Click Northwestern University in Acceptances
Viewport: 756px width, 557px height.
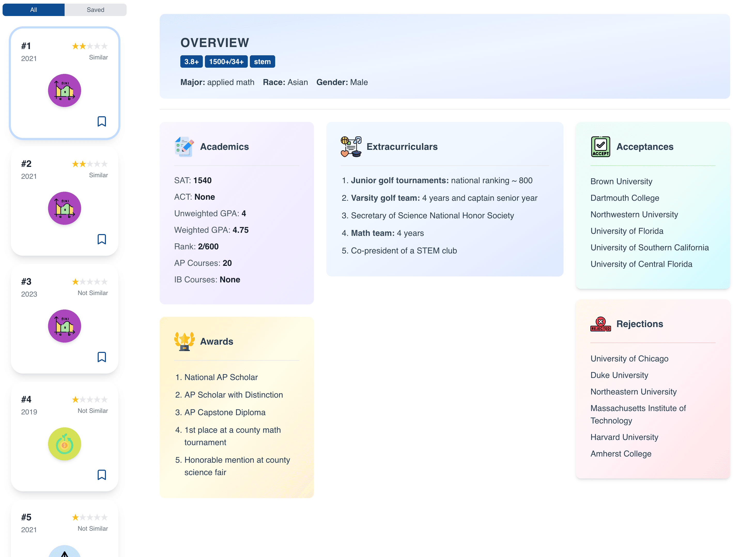pos(634,214)
